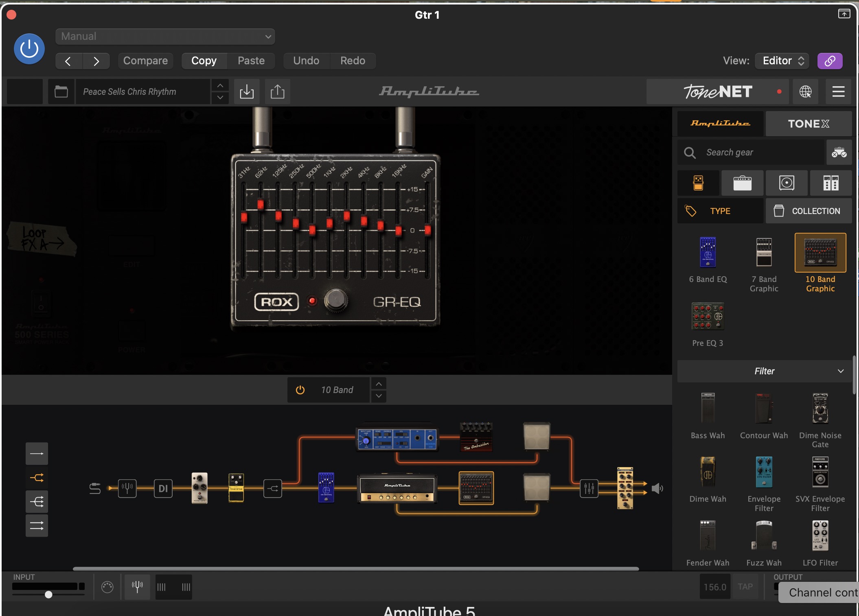The image size is (859, 616).
Task: Go to the next preset arrow
Action: click(96, 61)
